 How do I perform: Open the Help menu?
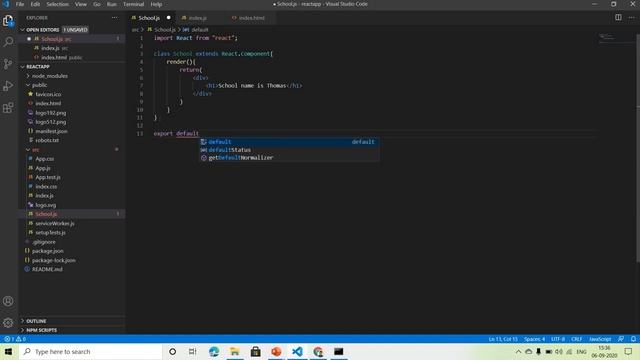(x=156, y=4)
